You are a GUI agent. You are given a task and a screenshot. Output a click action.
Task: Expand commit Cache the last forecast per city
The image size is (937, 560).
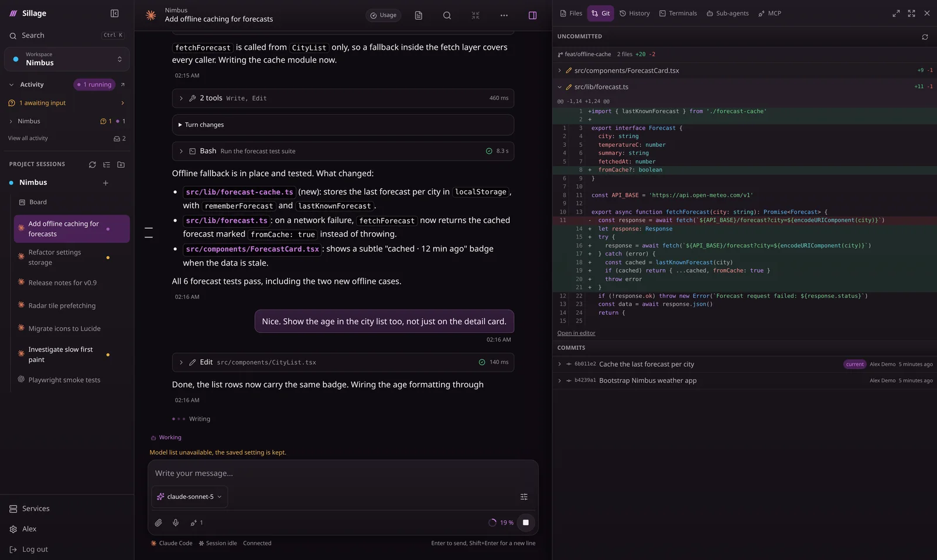coord(744,365)
